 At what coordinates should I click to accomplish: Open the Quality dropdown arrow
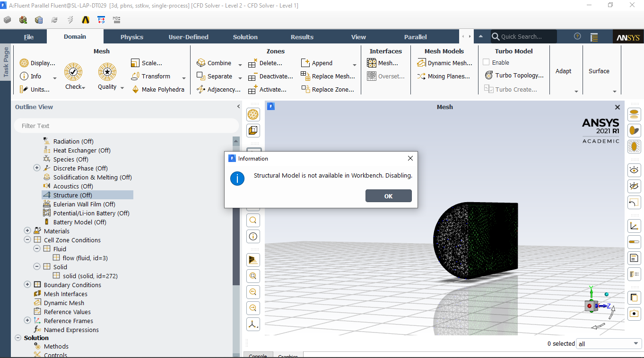122,88
